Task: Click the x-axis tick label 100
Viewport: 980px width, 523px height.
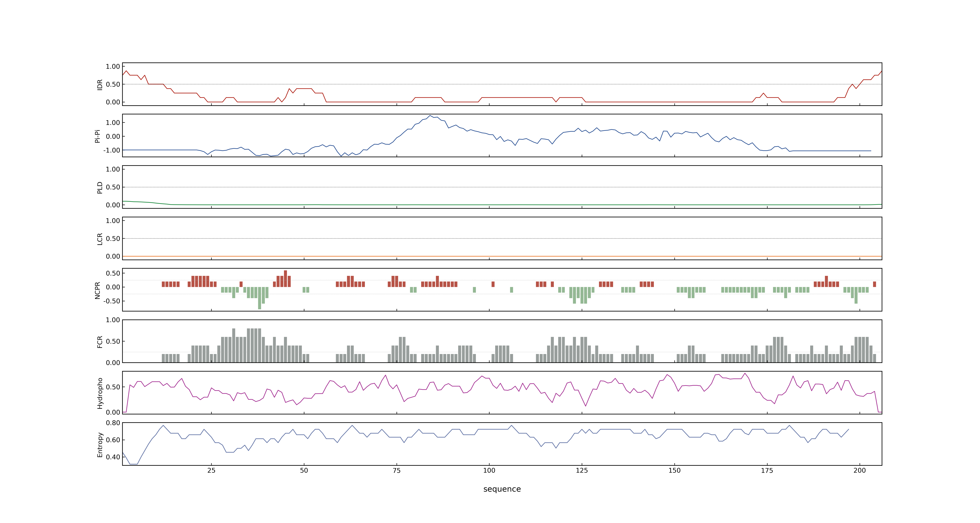Action: (489, 470)
